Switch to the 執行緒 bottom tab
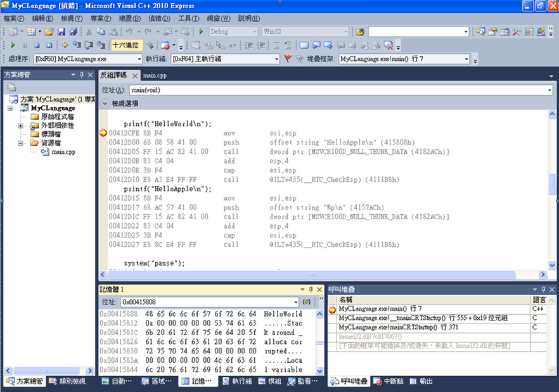This screenshot has width=559, height=392. click(x=237, y=381)
